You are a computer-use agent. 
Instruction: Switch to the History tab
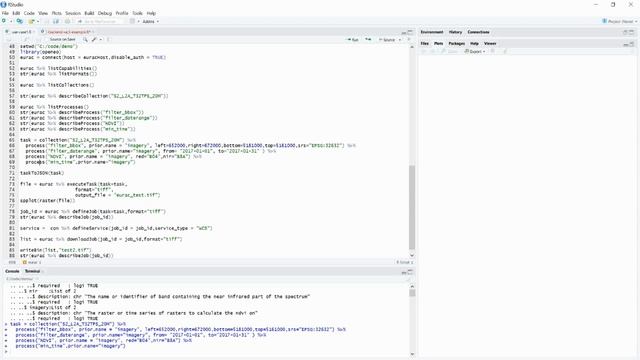pos(455,32)
